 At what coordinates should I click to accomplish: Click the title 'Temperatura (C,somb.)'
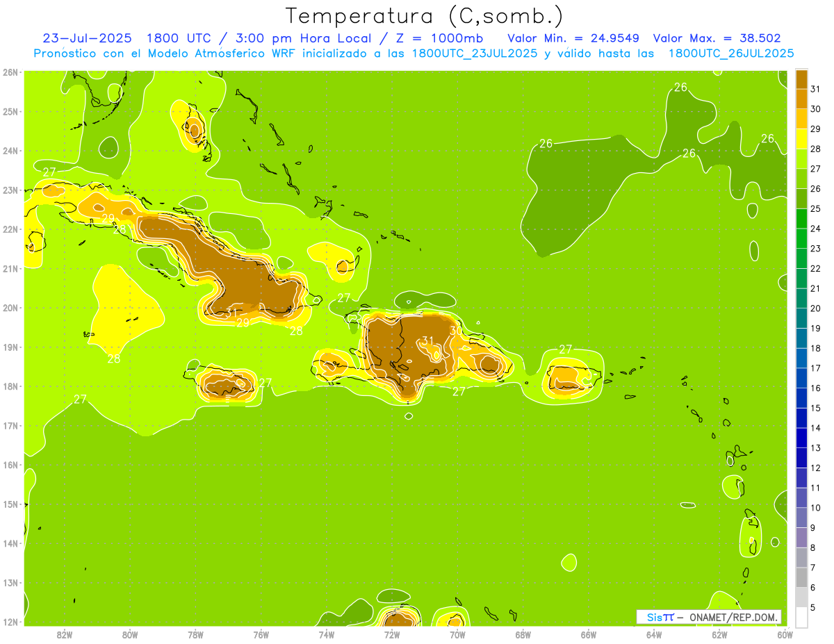click(x=425, y=15)
